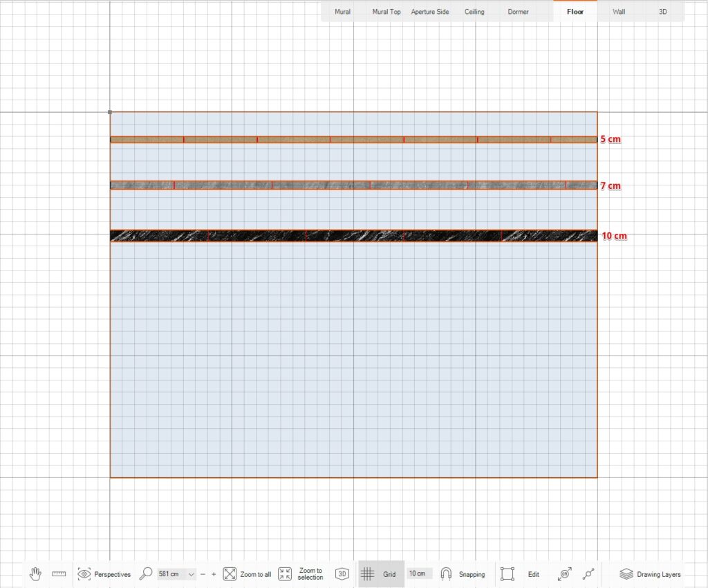The image size is (708, 588).
Task: Click the Perspectives eye icon
Action: click(x=84, y=574)
